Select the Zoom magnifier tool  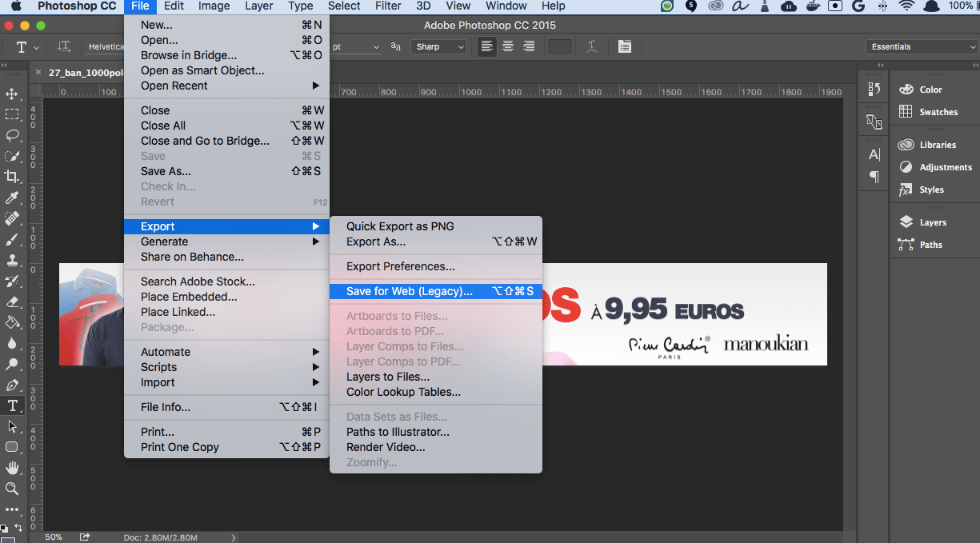(x=12, y=489)
